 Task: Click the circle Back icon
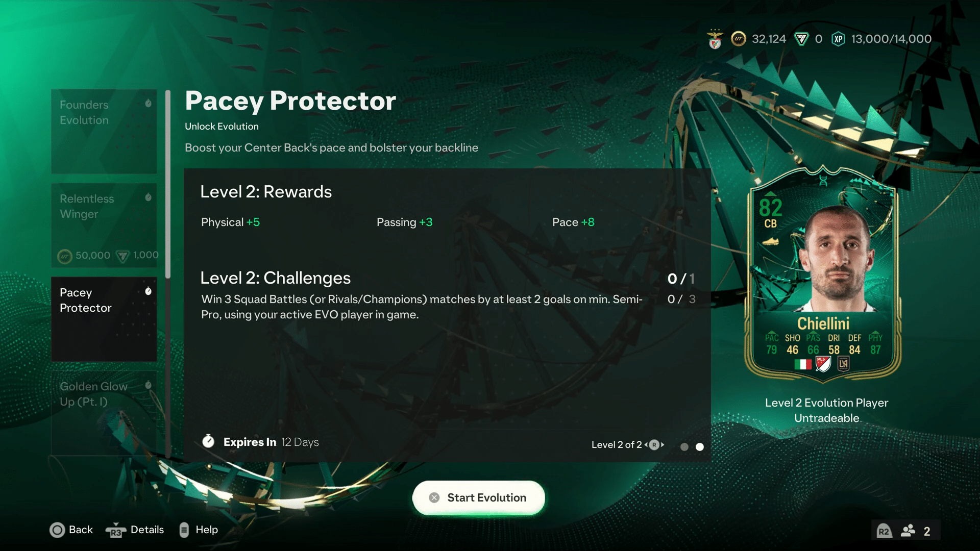(x=57, y=530)
